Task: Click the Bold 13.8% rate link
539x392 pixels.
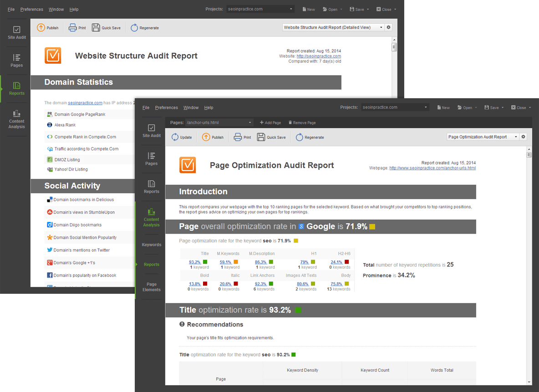Action: coord(195,284)
